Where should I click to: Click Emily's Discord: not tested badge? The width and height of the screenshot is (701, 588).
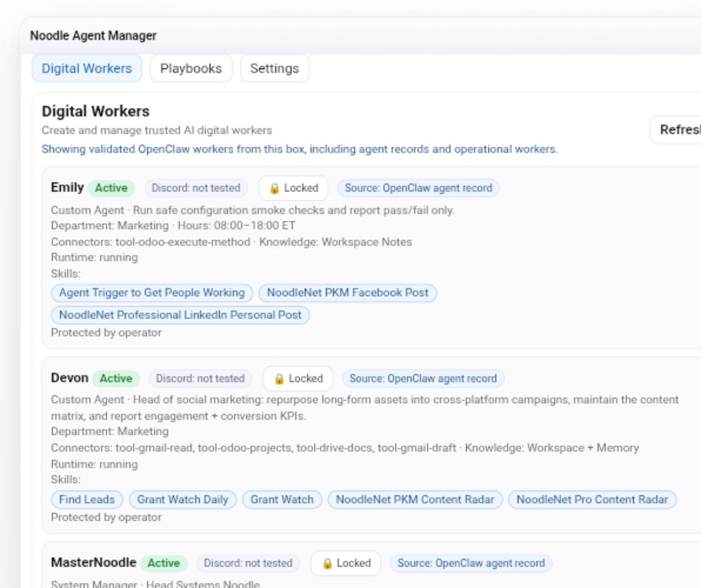pyautogui.click(x=196, y=188)
